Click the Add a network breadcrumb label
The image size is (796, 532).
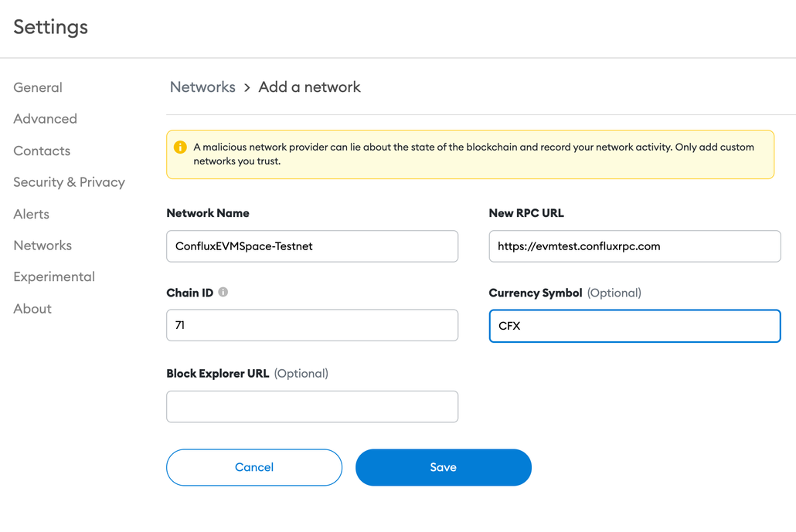pyautogui.click(x=309, y=87)
